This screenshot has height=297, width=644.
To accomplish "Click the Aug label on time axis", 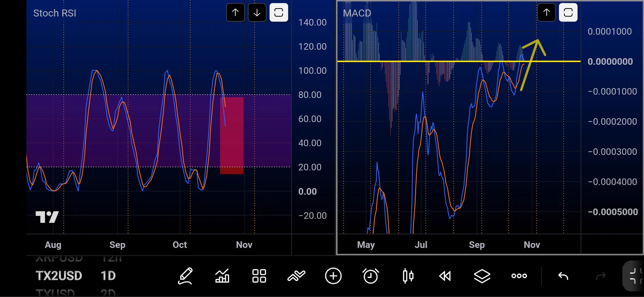I will point(53,245).
